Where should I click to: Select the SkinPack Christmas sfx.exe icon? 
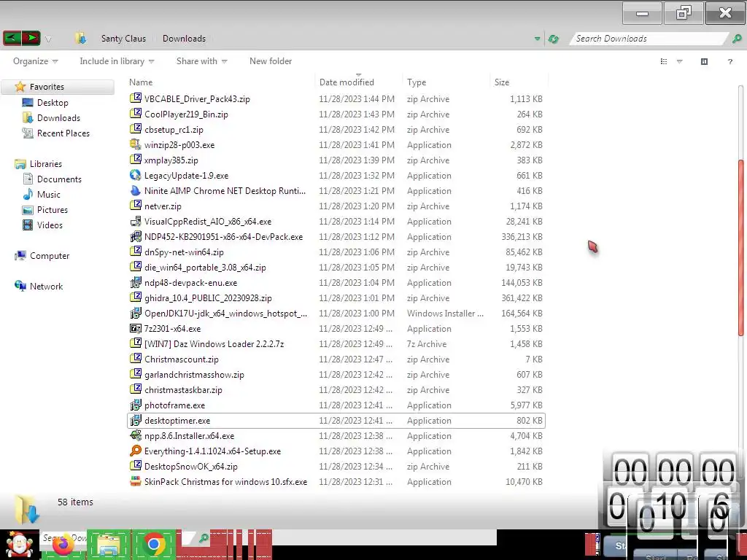tap(136, 481)
